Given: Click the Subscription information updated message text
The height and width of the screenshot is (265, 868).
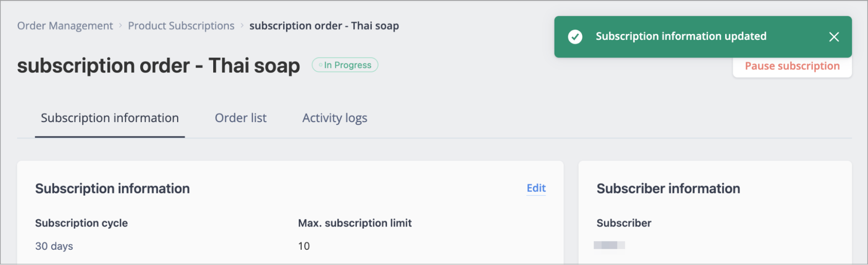Looking at the screenshot, I should point(681,36).
